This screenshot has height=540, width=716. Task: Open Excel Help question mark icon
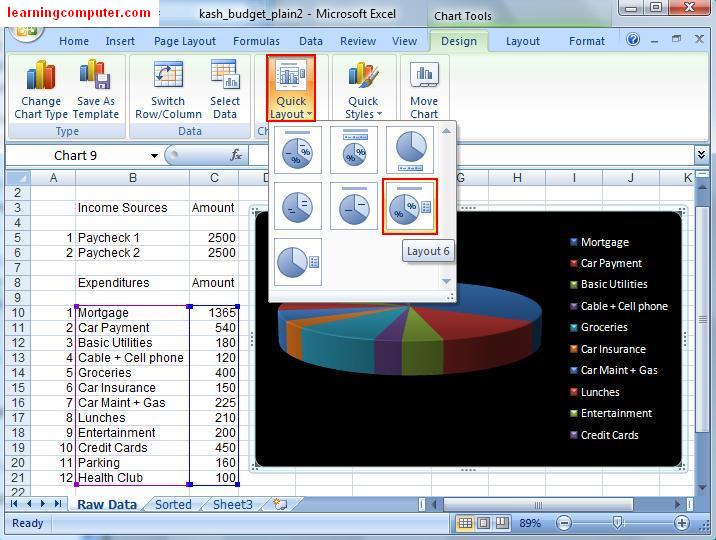pos(633,40)
